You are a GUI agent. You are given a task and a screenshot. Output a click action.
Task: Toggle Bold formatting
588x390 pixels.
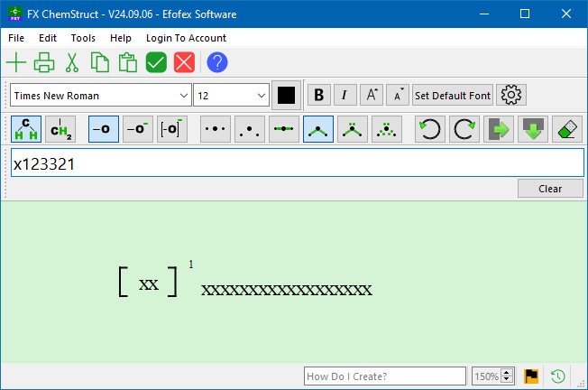coord(318,95)
